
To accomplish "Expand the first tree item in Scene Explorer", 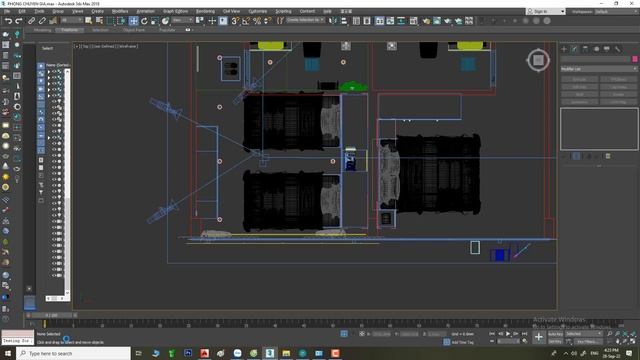I will click(49, 72).
